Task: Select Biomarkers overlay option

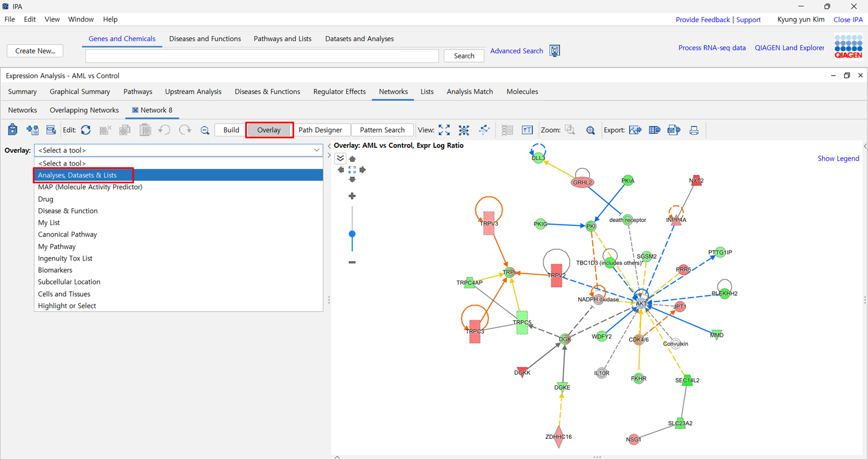Action: (x=178, y=270)
